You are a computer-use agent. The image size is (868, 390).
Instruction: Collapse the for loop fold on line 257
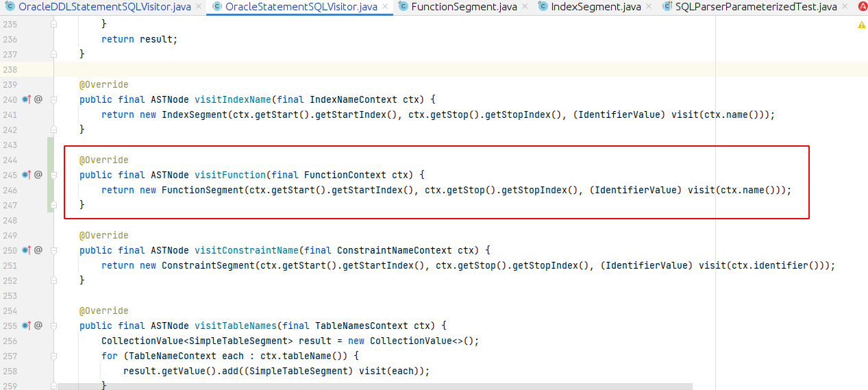[54, 356]
